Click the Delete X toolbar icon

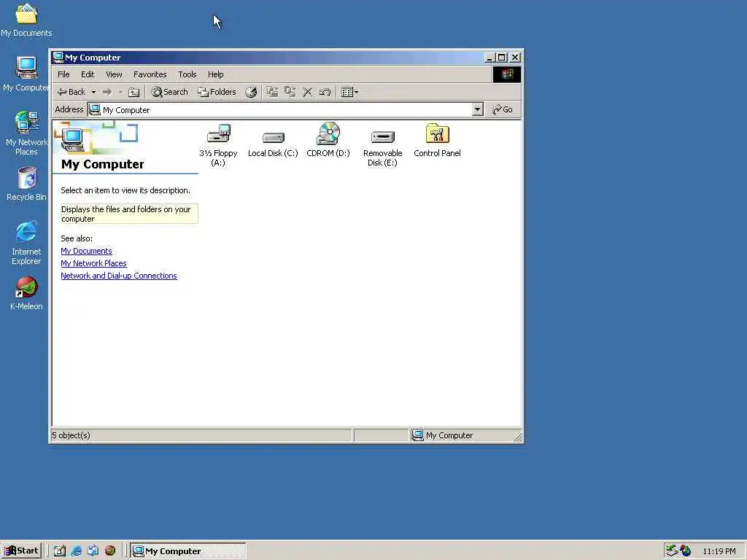(x=308, y=92)
